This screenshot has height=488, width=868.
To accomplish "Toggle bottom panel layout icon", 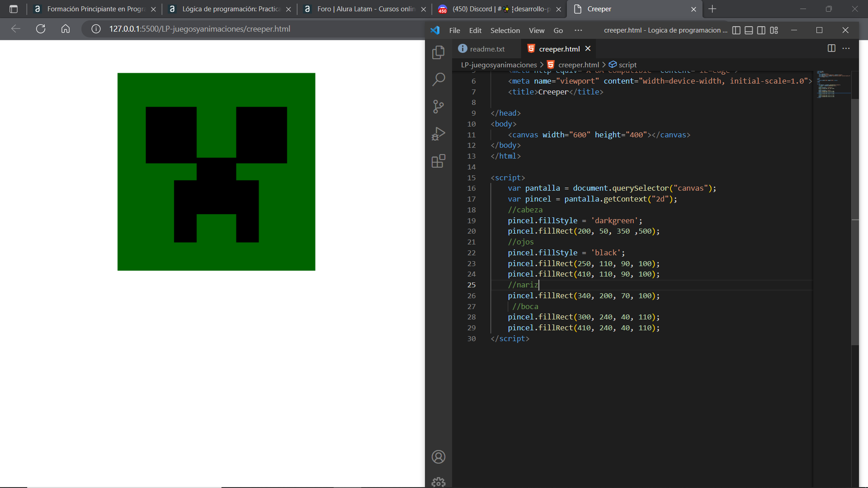I will click(x=749, y=30).
